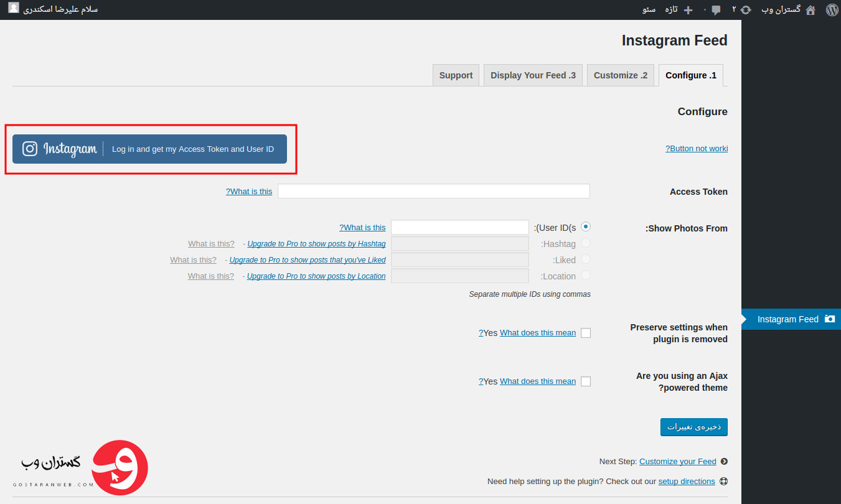The height and width of the screenshot is (504, 841).
Task: Open the Customize your Feed link
Action: pos(678,462)
